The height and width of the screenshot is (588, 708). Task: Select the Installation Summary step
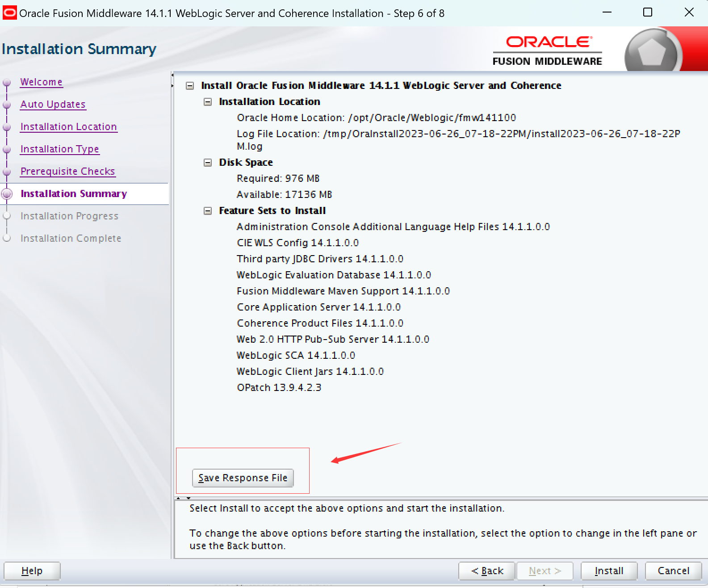click(74, 194)
